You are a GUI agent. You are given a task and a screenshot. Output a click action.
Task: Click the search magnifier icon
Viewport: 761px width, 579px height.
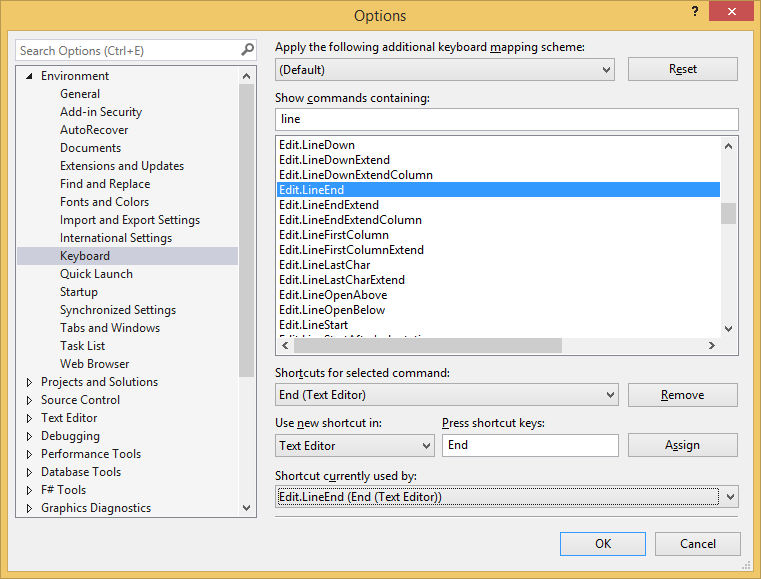pyautogui.click(x=248, y=50)
